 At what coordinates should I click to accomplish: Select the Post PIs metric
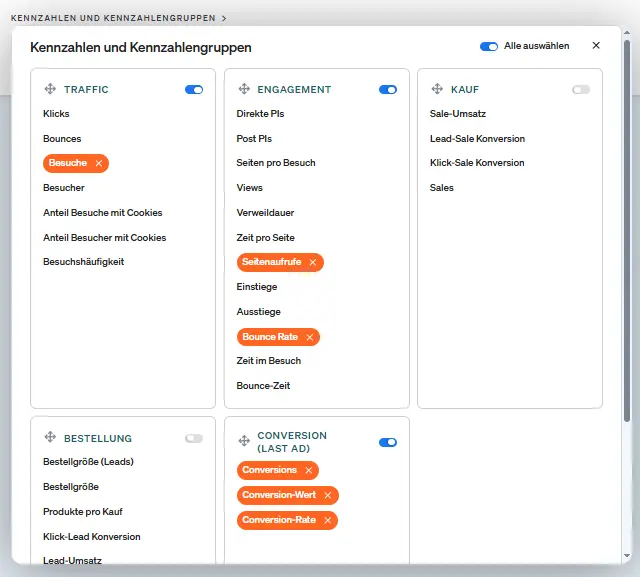click(x=254, y=139)
